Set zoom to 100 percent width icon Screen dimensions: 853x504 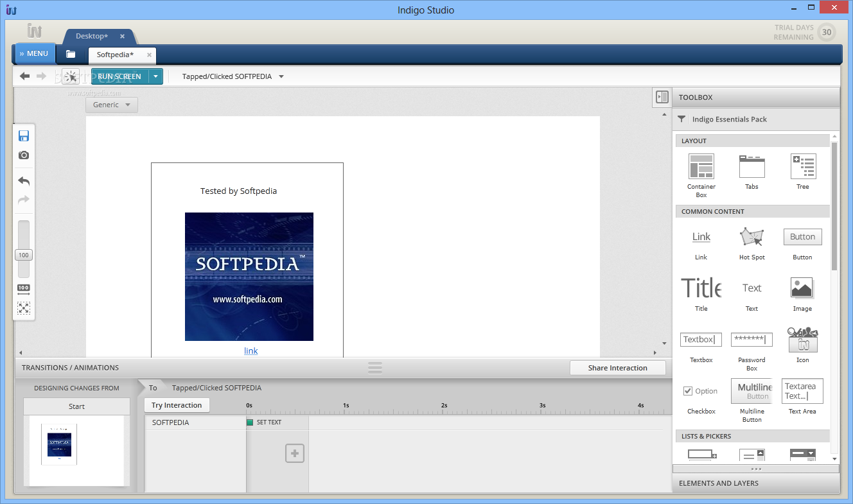click(24, 290)
